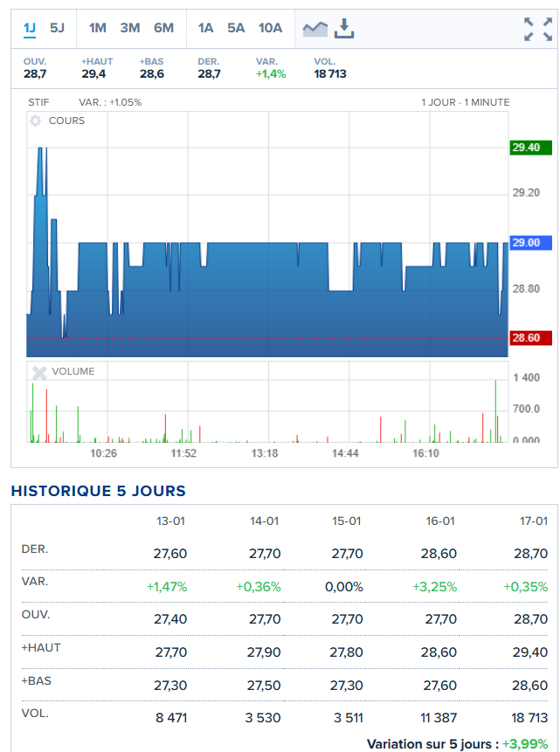The width and height of the screenshot is (560, 752).
Task: Switch to the 5J five-day period
Action: tap(57, 28)
